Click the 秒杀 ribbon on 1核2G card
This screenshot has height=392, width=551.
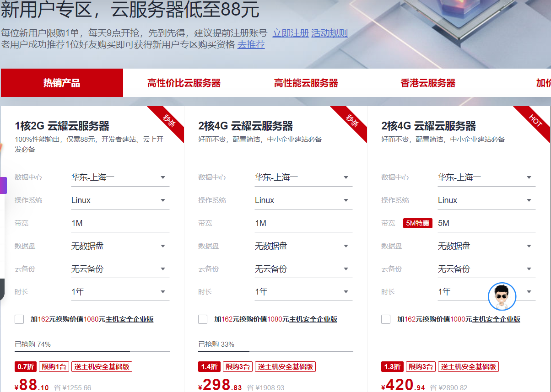coord(169,121)
